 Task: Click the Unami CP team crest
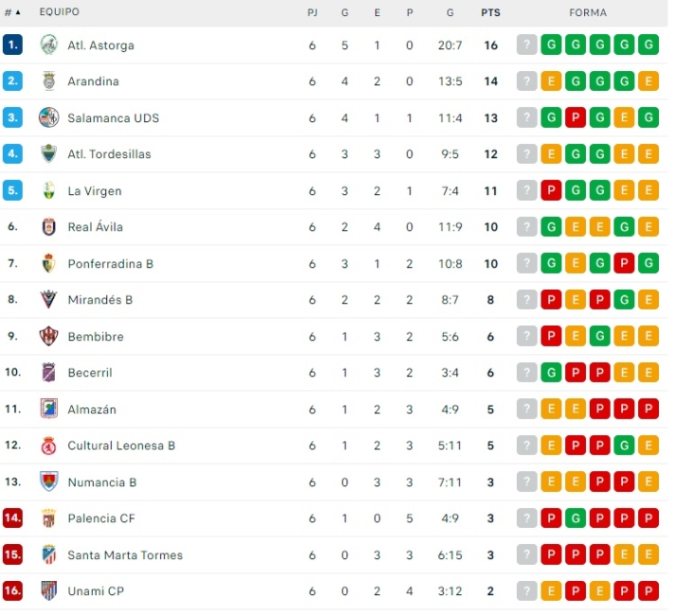point(49,591)
